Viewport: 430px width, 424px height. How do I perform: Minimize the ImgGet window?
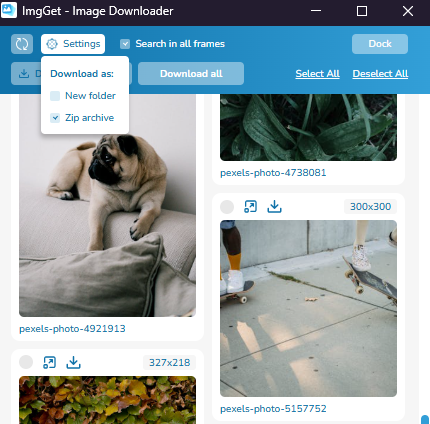[x=316, y=11]
